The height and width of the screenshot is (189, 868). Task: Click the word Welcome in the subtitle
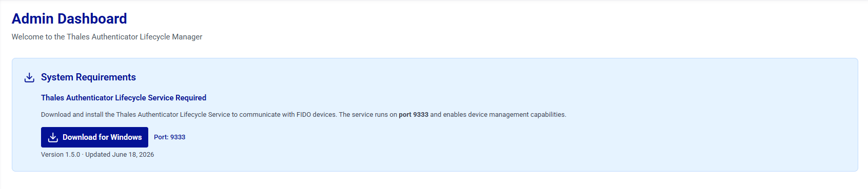point(28,37)
